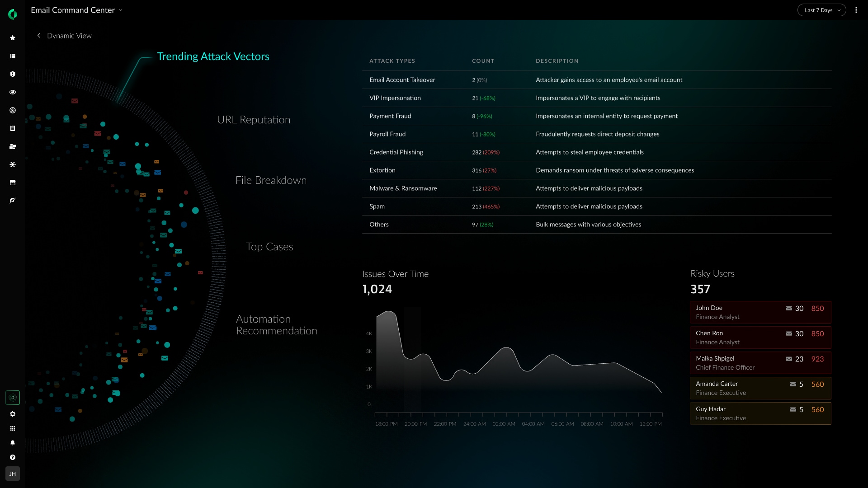Click the 18:00 PM chart axis label
The image size is (868, 488).
pos(386,424)
